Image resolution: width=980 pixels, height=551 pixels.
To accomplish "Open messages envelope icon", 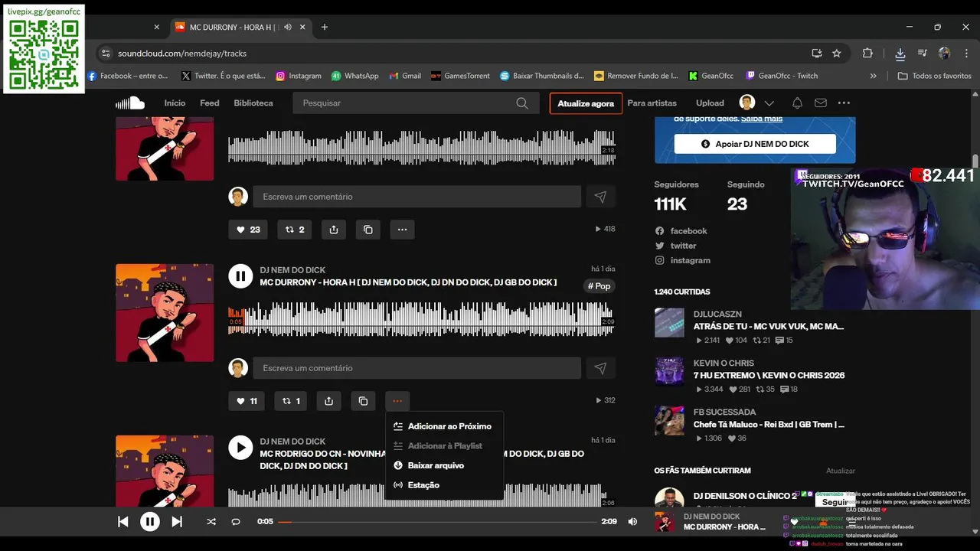I will tap(820, 103).
